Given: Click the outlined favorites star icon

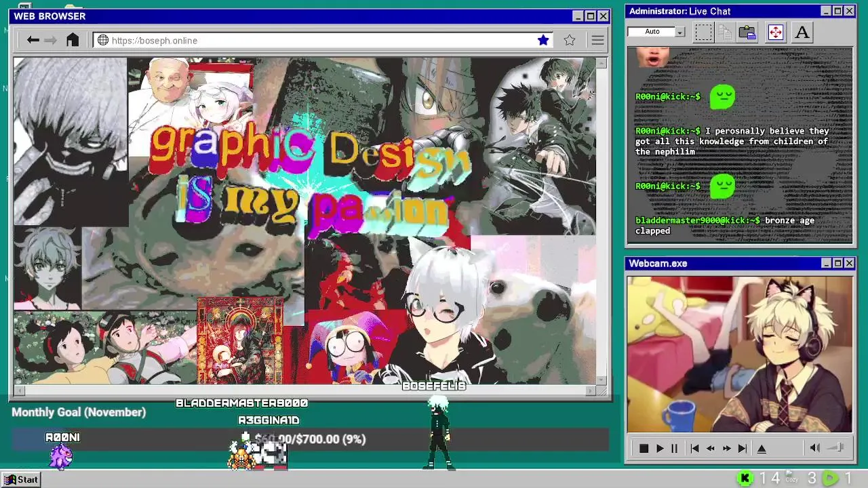Looking at the screenshot, I should 570,40.
